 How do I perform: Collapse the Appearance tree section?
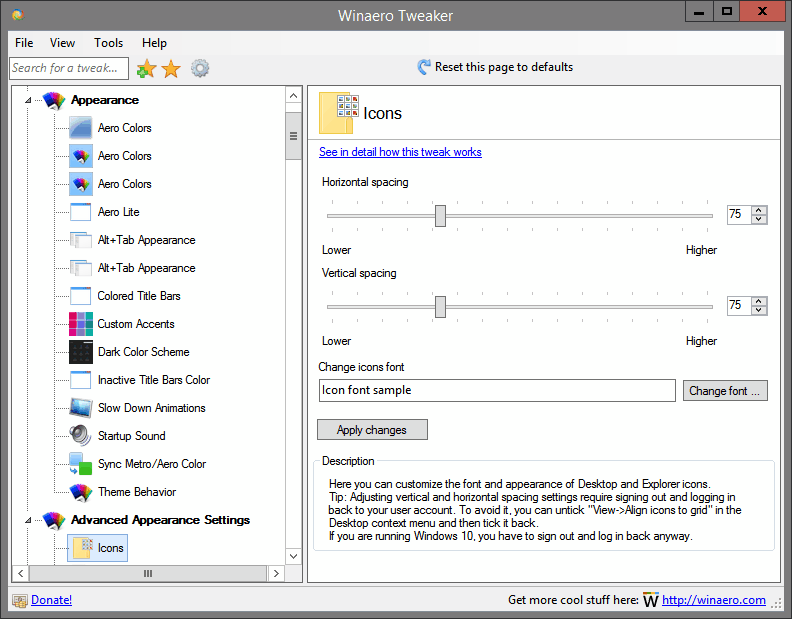tap(28, 100)
